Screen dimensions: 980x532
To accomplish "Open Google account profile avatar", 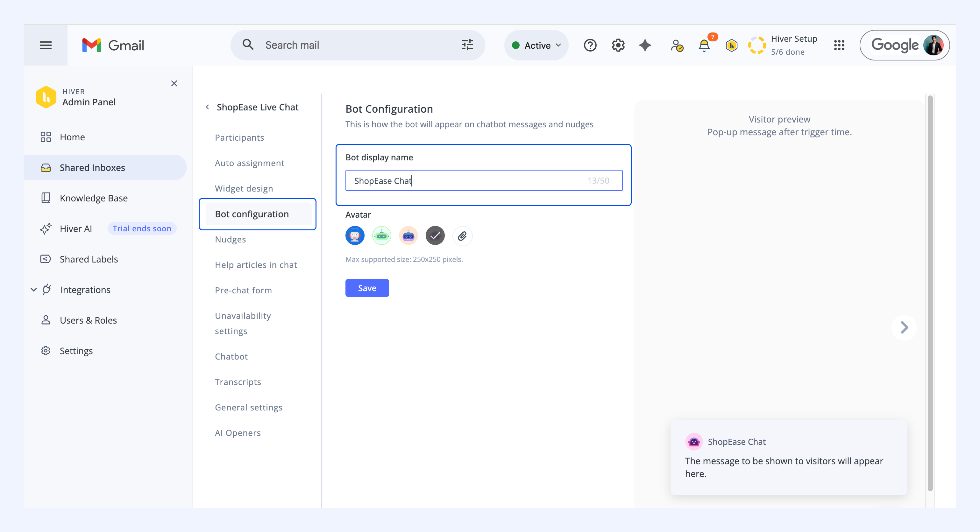I will coord(933,45).
